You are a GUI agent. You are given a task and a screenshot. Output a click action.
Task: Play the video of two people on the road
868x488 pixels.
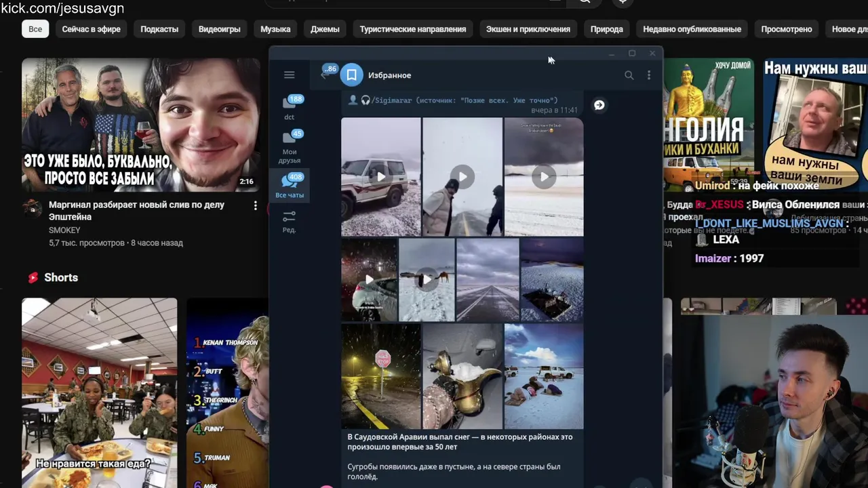pos(462,177)
